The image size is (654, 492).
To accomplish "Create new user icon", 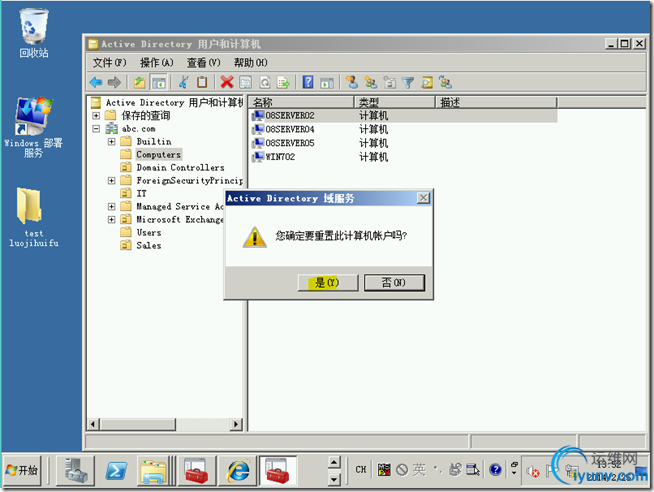I will coord(352,82).
